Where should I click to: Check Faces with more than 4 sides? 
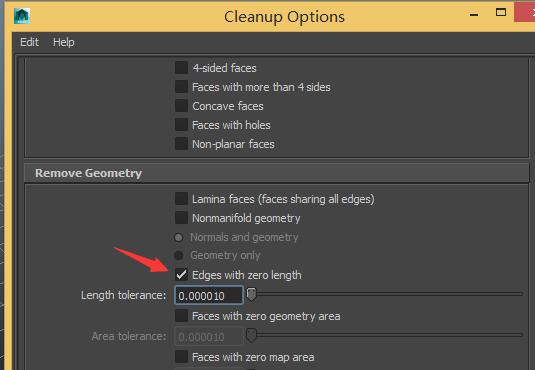(181, 87)
